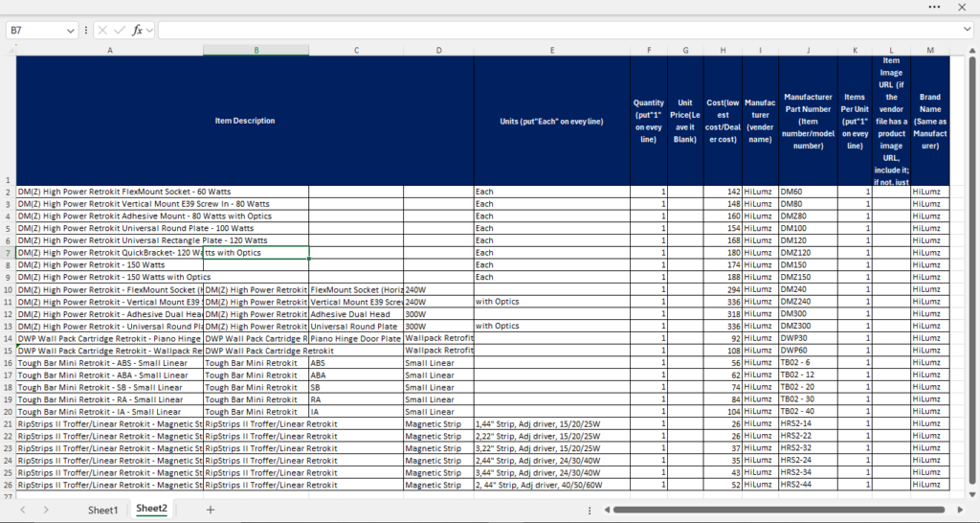The image size is (980, 523).
Task: Close the window with the X button
Action: [962, 7]
